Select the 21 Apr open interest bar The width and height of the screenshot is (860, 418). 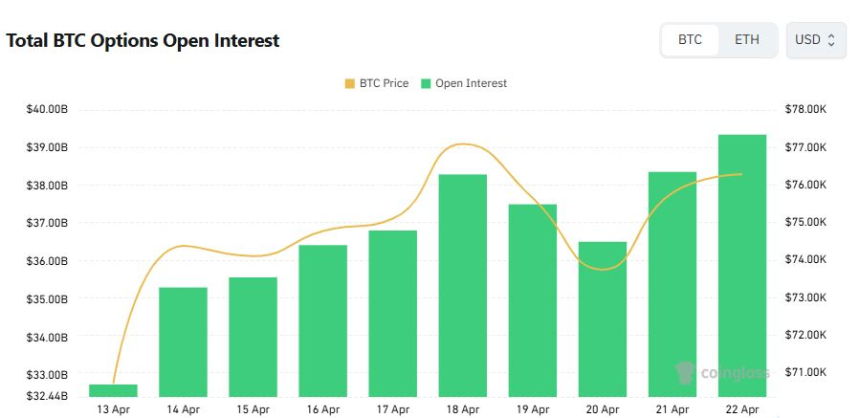[672, 283]
